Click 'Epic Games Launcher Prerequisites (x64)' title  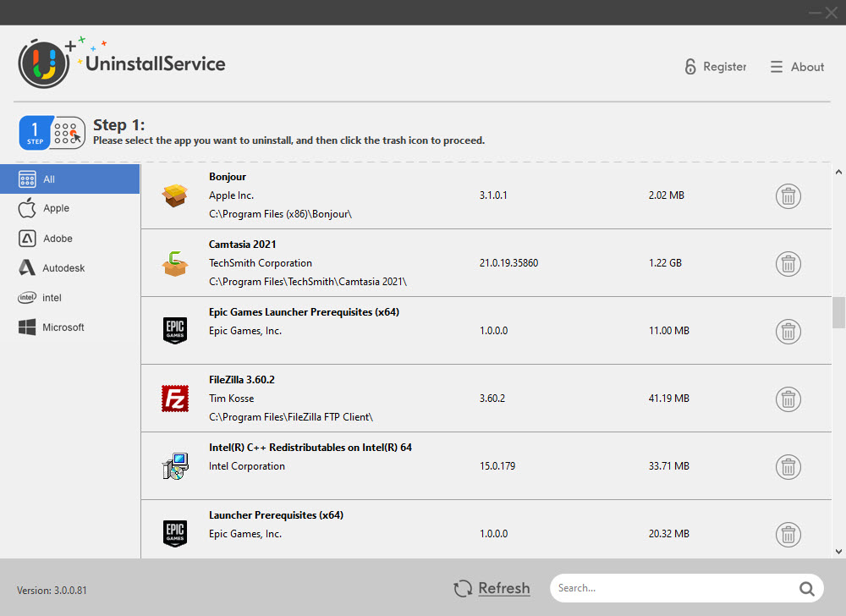click(x=304, y=312)
